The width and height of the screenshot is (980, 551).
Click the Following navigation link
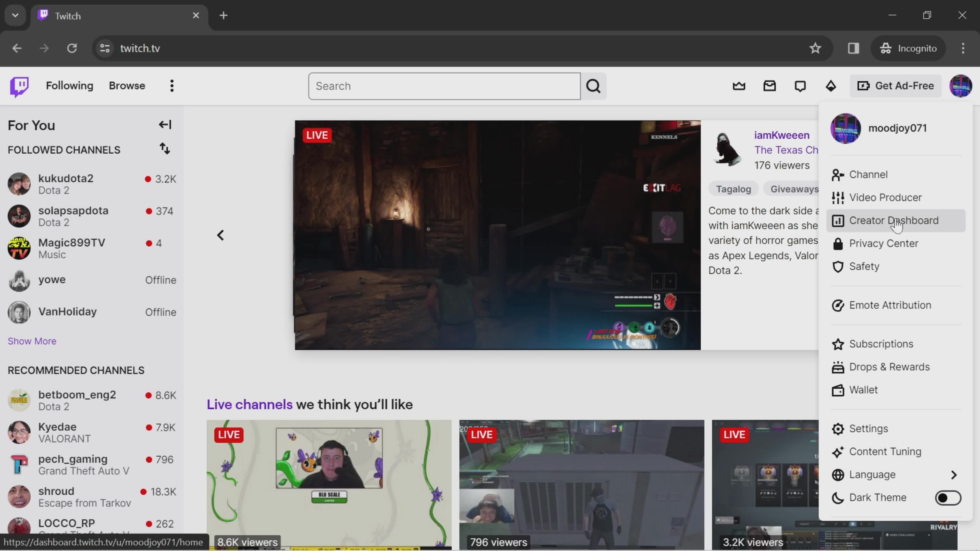coord(70,86)
